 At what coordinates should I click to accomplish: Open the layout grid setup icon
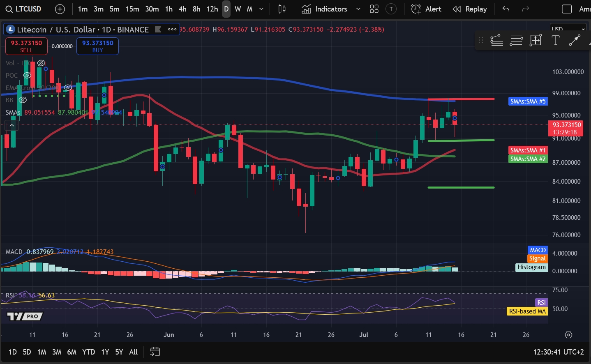pyautogui.click(x=374, y=9)
